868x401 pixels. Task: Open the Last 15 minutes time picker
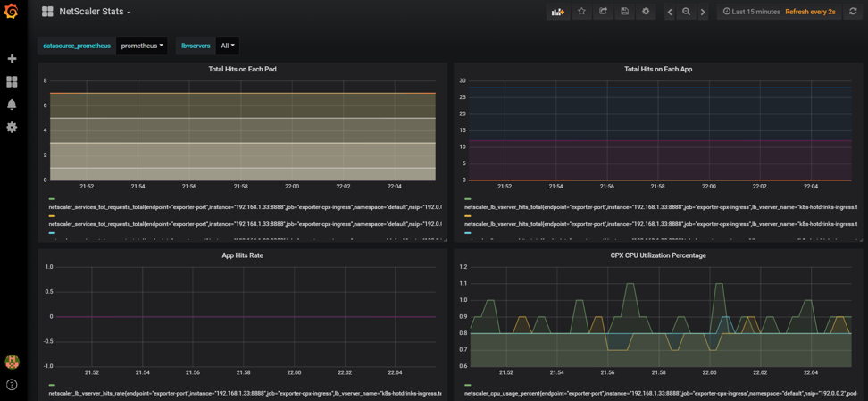pos(751,12)
